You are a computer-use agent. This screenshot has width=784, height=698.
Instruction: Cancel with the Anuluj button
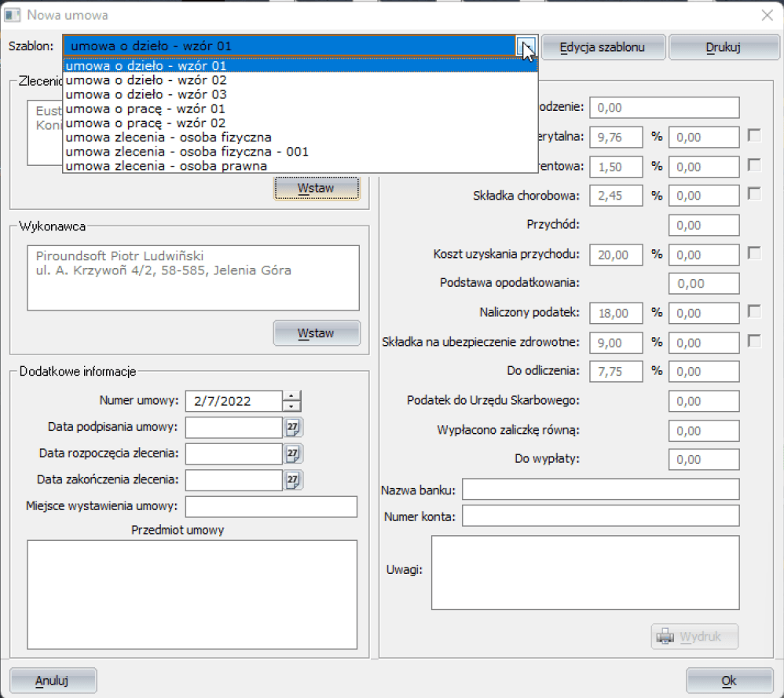(x=53, y=681)
